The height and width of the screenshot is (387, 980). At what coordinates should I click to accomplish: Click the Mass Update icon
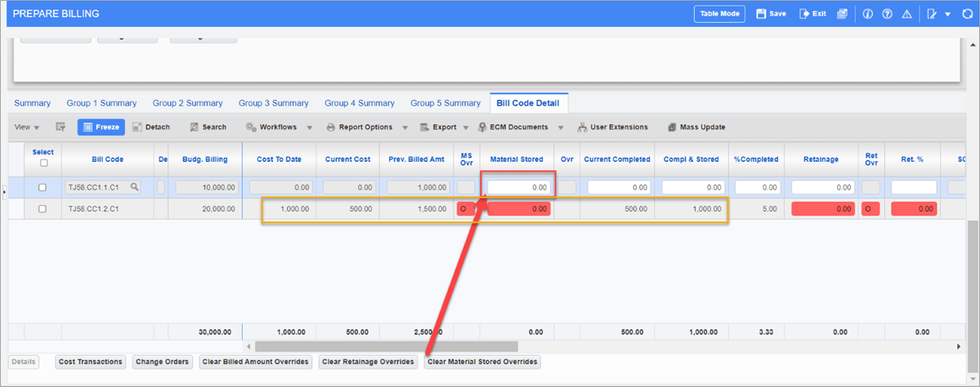(673, 127)
